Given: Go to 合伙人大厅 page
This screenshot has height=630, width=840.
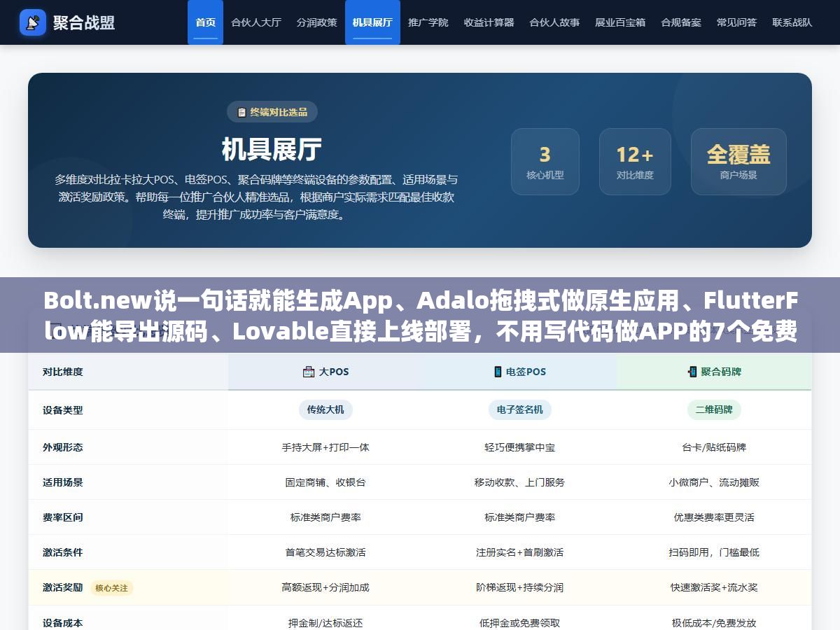Looking at the screenshot, I should (x=256, y=22).
